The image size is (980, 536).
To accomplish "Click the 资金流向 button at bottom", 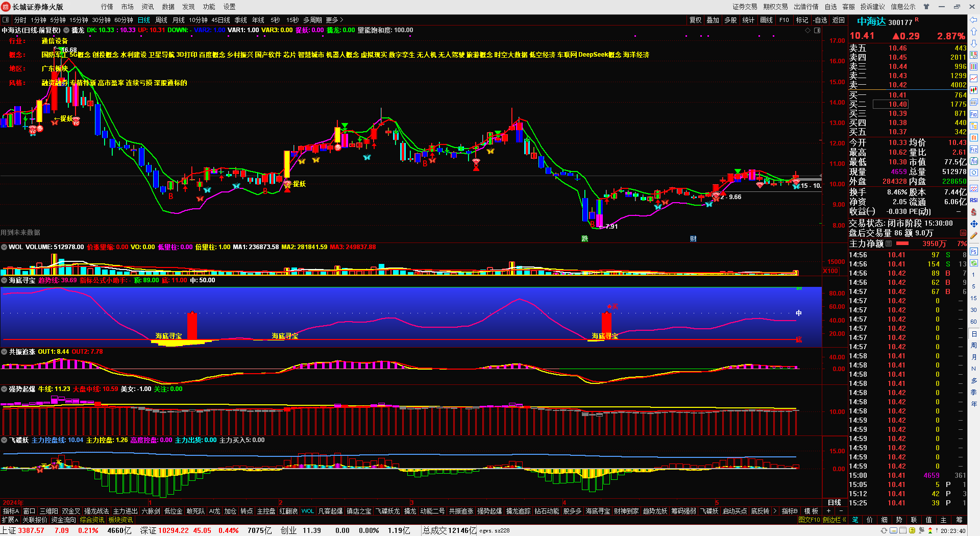I will pos(64,520).
